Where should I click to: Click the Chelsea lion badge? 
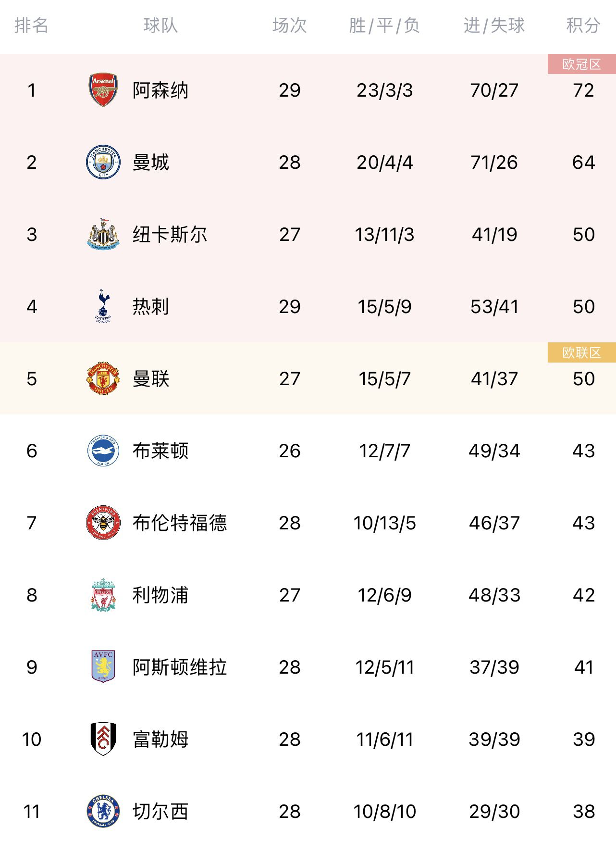pyautogui.click(x=103, y=811)
